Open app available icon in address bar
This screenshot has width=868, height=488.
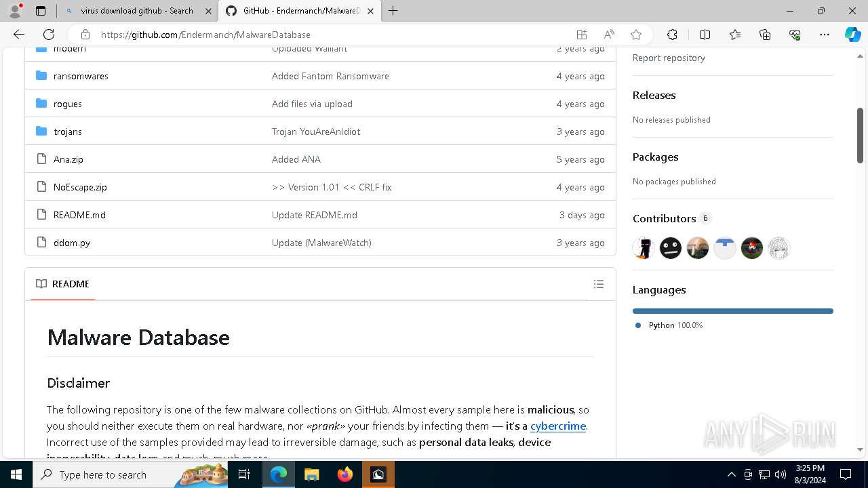[582, 35]
